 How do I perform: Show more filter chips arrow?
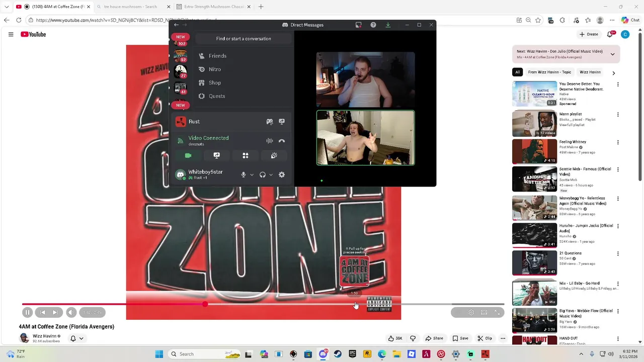613,73
